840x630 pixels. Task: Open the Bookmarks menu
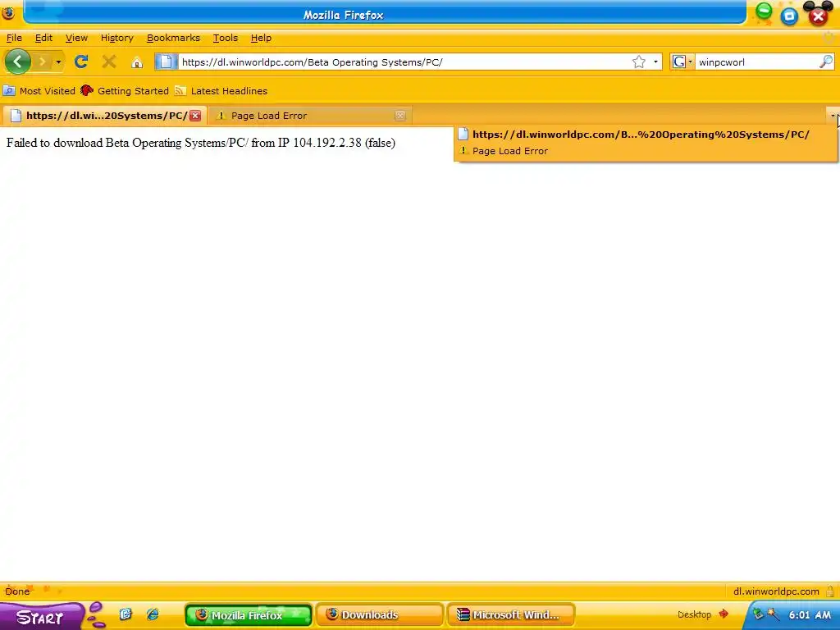[x=173, y=38]
